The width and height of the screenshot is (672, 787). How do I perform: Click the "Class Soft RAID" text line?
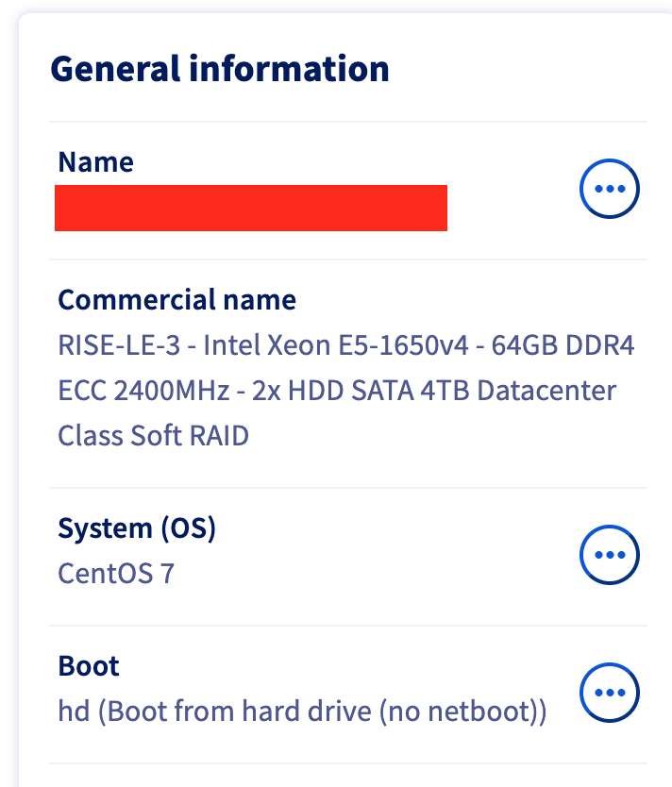pyautogui.click(x=153, y=436)
